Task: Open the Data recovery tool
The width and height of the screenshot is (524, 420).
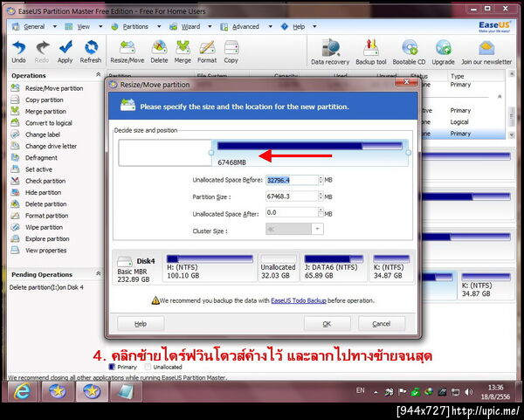Action: (x=330, y=52)
